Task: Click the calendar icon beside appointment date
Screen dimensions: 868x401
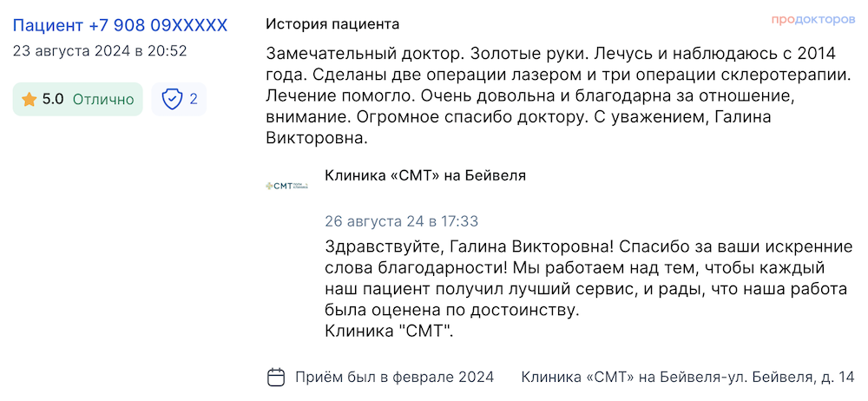Action: pos(276,378)
